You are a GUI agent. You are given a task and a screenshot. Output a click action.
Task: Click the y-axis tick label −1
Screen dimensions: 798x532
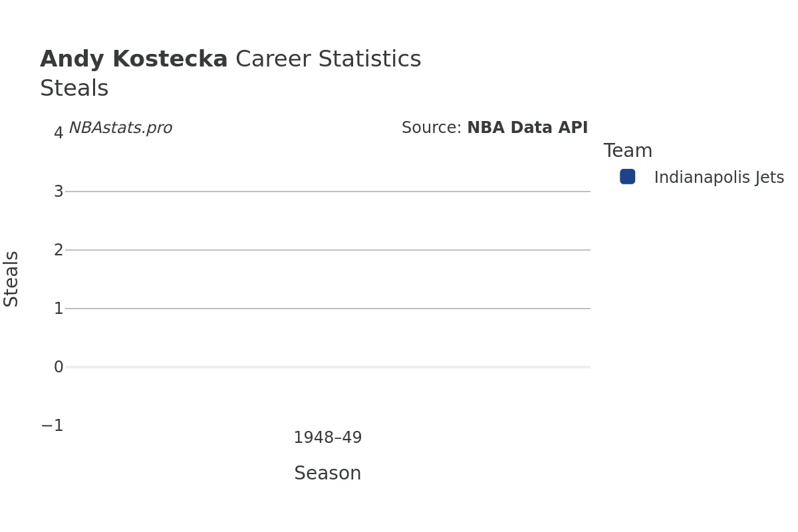[x=53, y=426]
